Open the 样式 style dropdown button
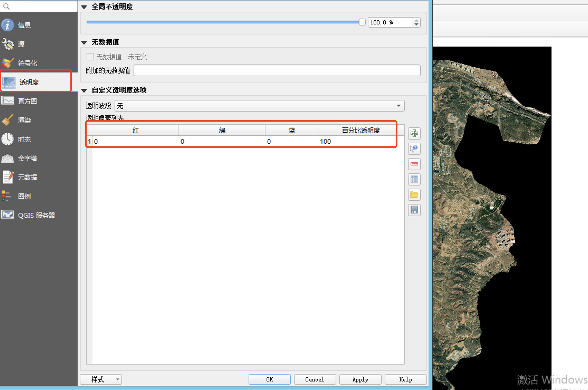This screenshot has height=390, width=588. pos(101,379)
